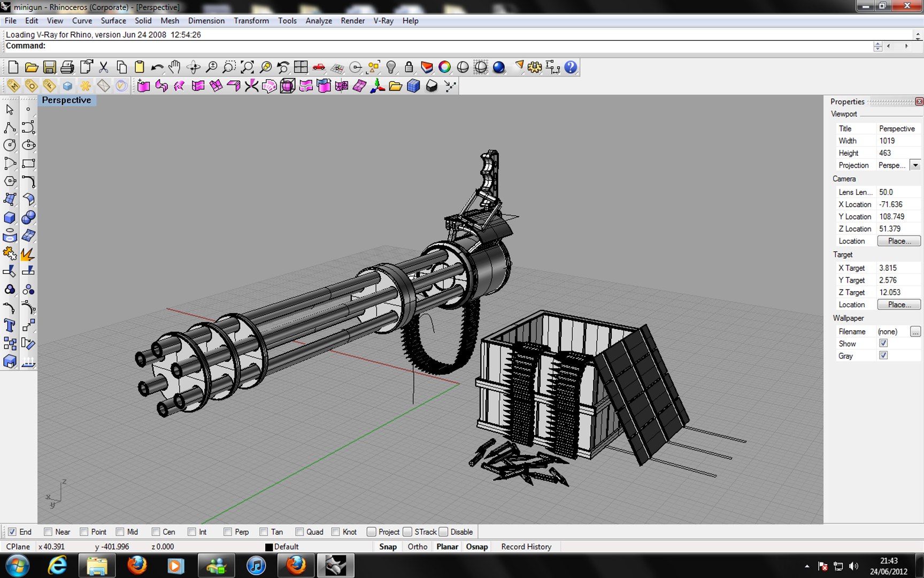This screenshot has height=578, width=924.
Task: Click the color wheel icon
Action: (445, 67)
